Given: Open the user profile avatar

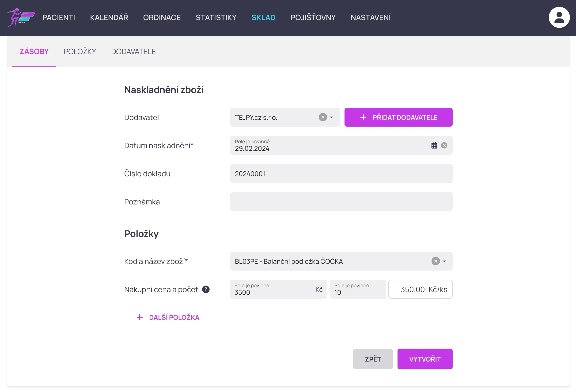Looking at the screenshot, I should [x=559, y=17].
